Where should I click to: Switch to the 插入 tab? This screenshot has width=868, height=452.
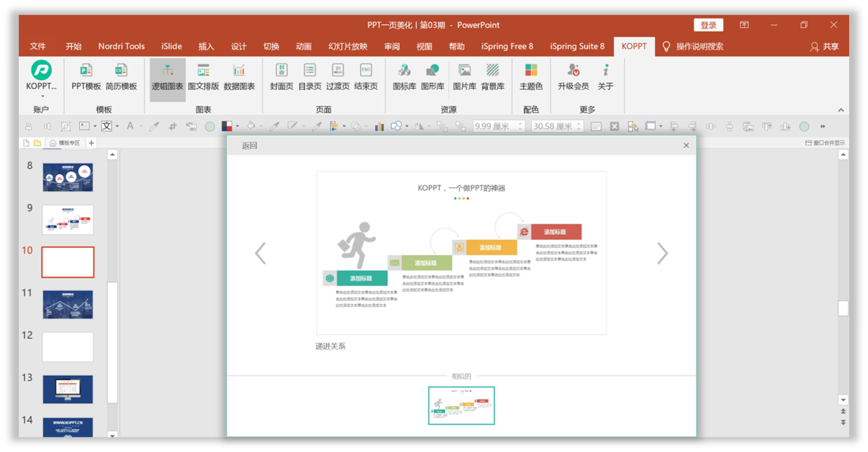pyautogui.click(x=206, y=46)
